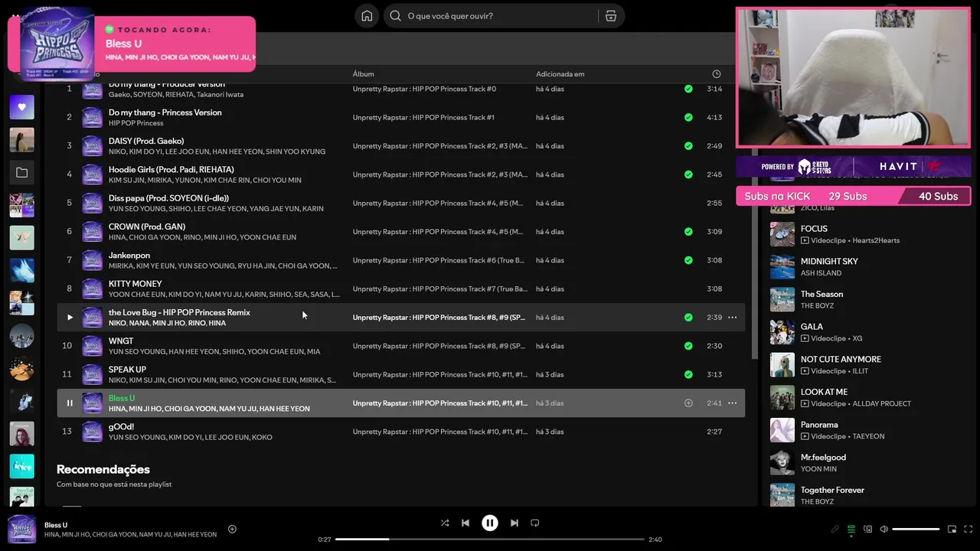The image size is (980, 551).
Task: Open album link for KITTY MONEY track
Action: [439, 289]
